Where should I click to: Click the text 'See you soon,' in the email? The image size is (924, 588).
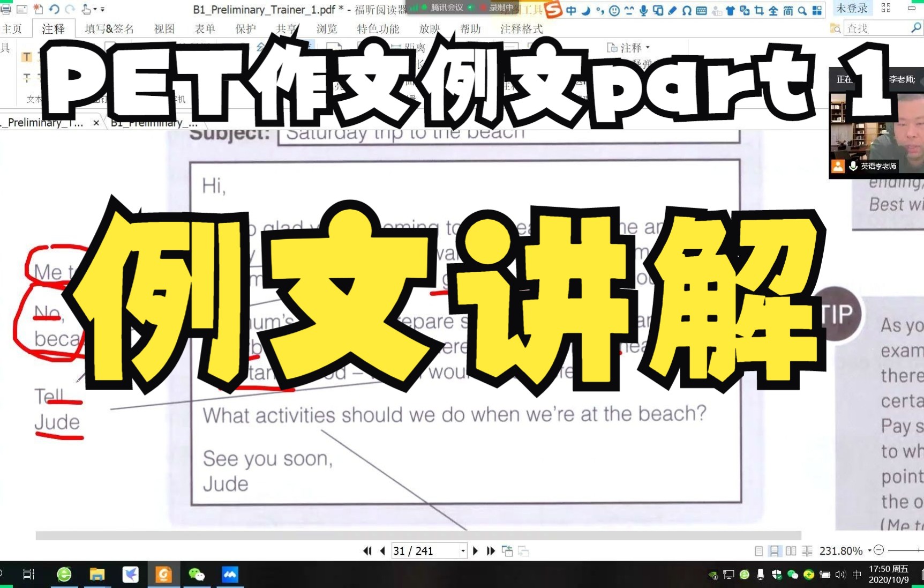click(268, 459)
